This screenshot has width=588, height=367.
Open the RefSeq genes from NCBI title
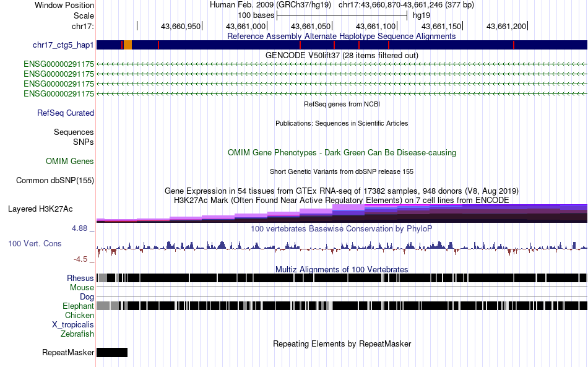coord(342,104)
